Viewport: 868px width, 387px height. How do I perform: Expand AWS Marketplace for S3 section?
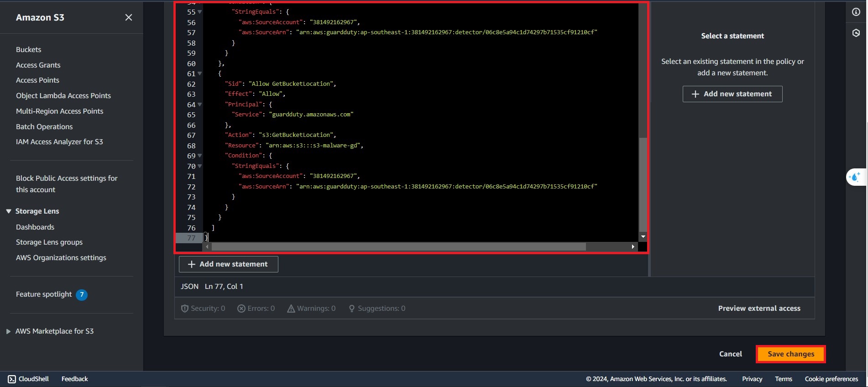(x=8, y=331)
